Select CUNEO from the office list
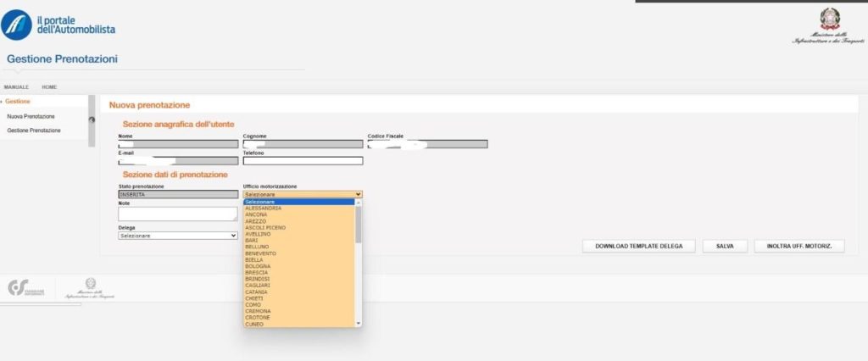The width and height of the screenshot is (868, 361). tap(299, 324)
